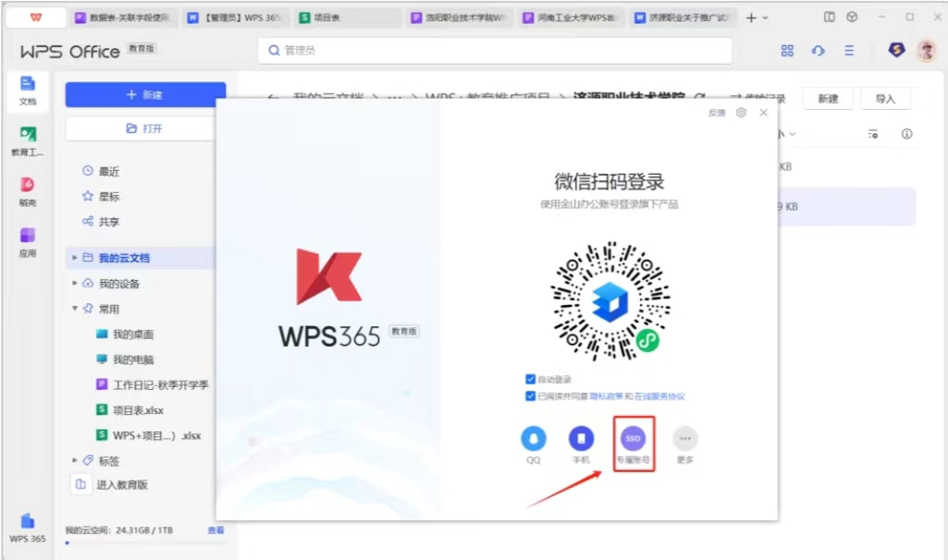This screenshot has width=948, height=560.
Task: Click WPS home tab icon
Action: 36,17
